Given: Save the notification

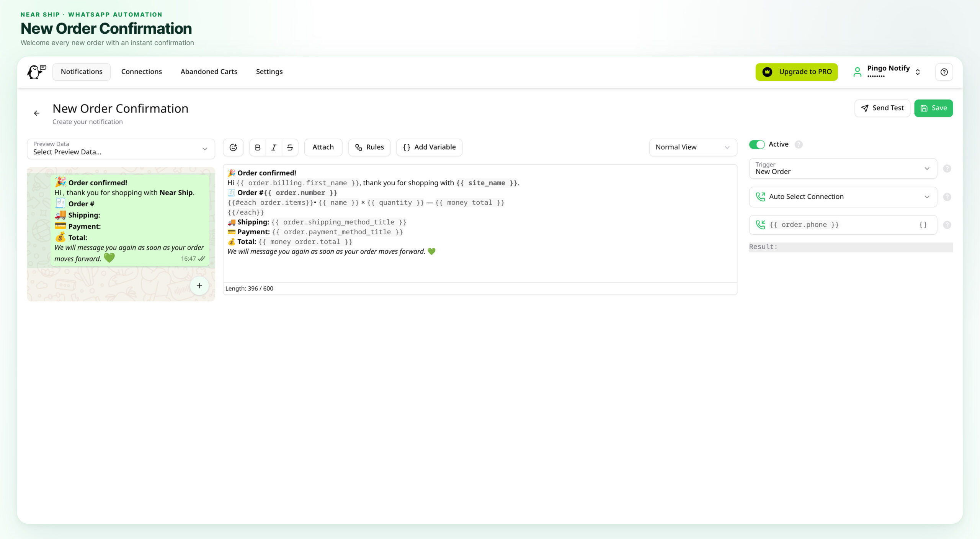Looking at the screenshot, I should click(x=933, y=108).
